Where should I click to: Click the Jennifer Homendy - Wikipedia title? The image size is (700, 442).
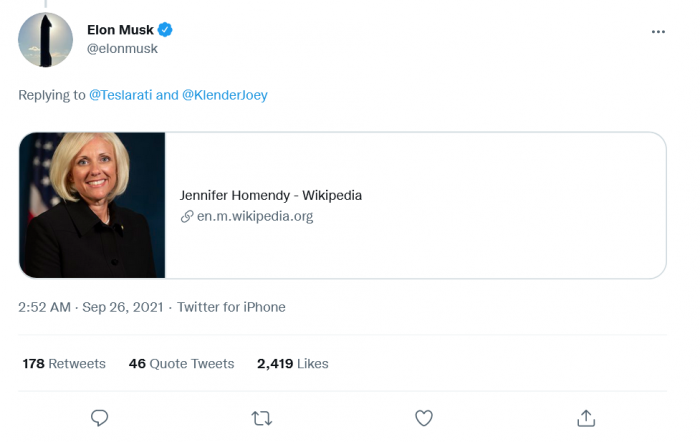(271, 195)
